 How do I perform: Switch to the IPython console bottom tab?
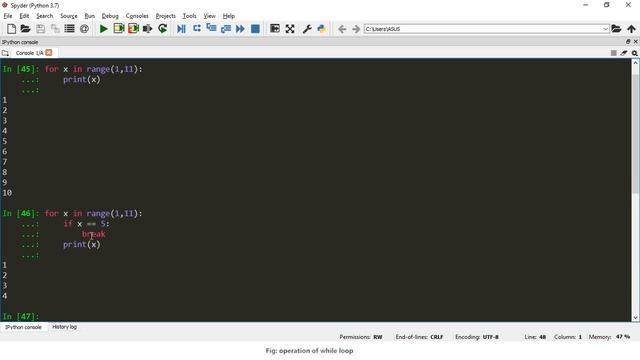[x=23, y=327]
